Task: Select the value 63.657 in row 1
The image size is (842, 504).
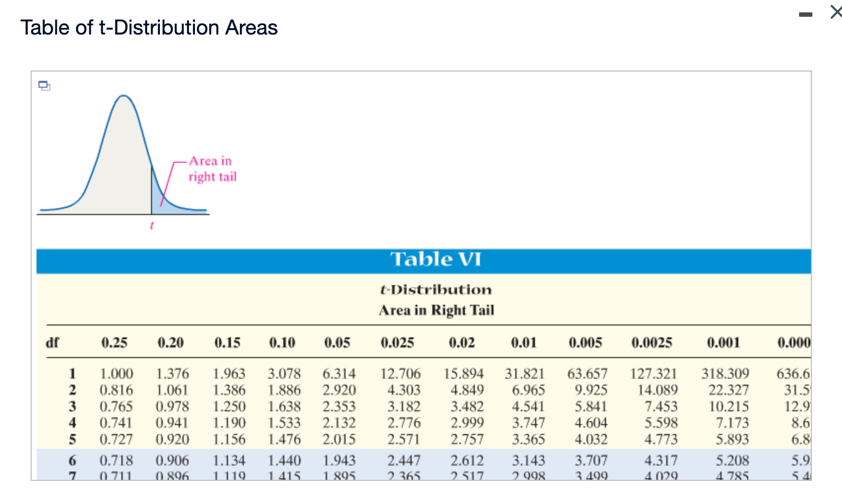Action: coord(587,374)
